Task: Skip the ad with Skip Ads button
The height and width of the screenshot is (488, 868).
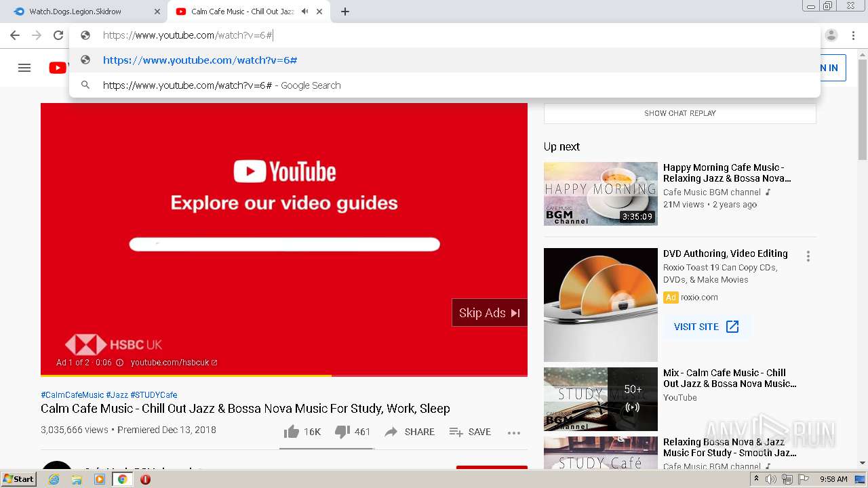Action: (489, 312)
